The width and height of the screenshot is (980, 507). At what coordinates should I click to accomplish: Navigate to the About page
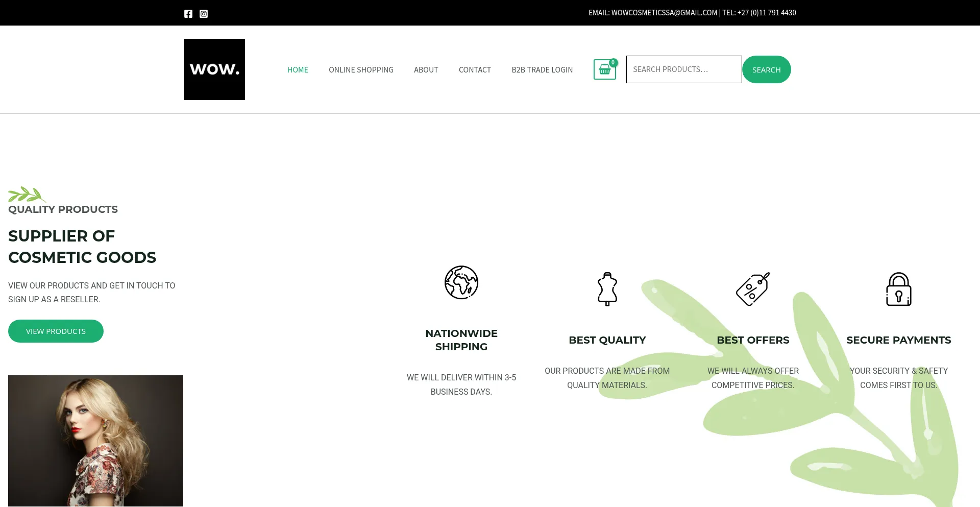pyautogui.click(x=426, y=70)
